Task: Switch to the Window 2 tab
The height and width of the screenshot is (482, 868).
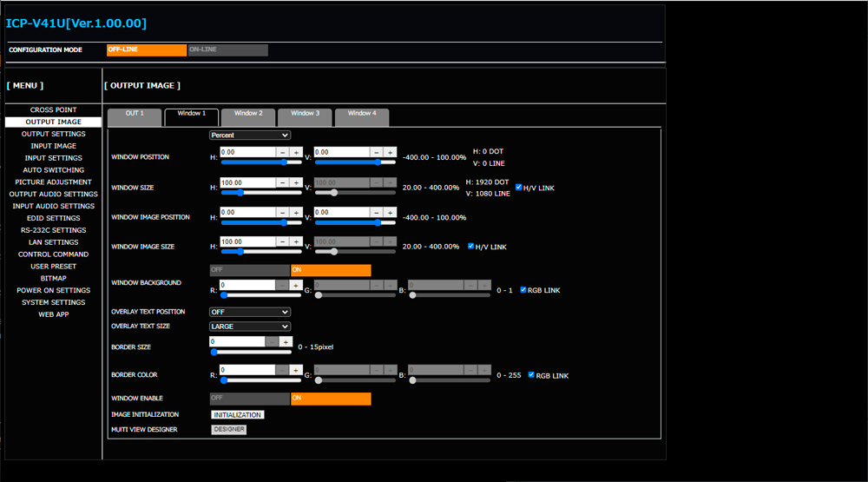Action: (247, 114)
